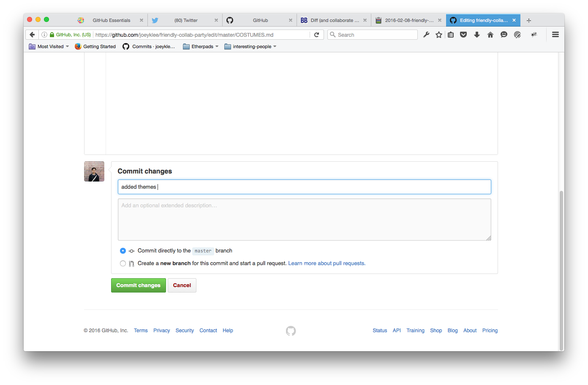Switch to the GitHub Essentials tab
This screenshot has height=385, width=588.
111,20
